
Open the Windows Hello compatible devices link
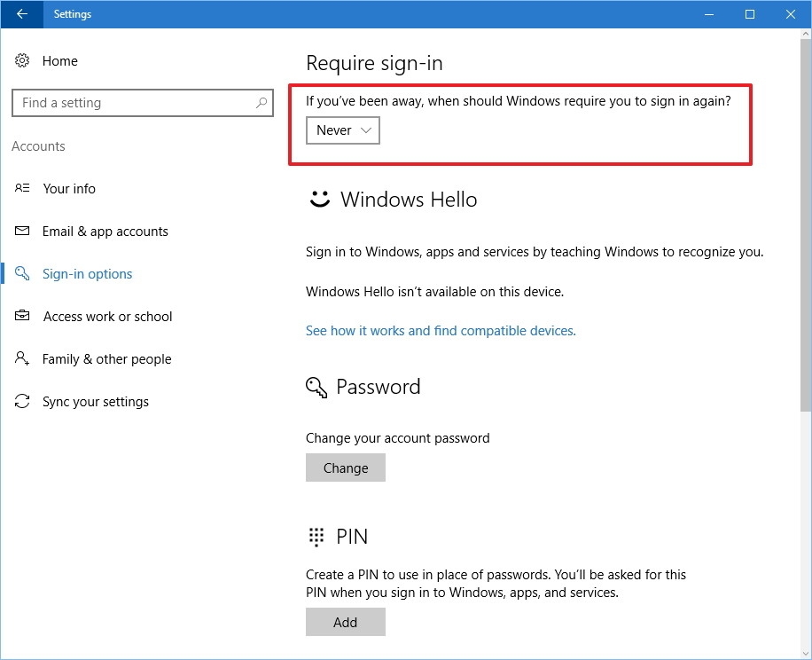(440, 330)
